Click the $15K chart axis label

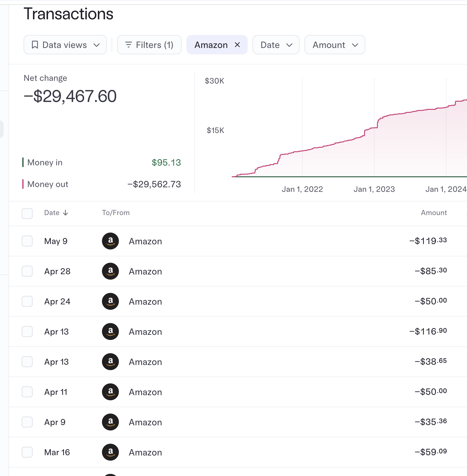coord(215,130)
